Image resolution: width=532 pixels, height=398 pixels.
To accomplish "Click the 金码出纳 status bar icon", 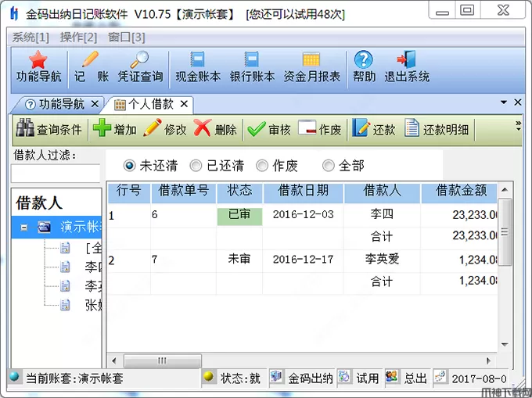I will [276, 376].
